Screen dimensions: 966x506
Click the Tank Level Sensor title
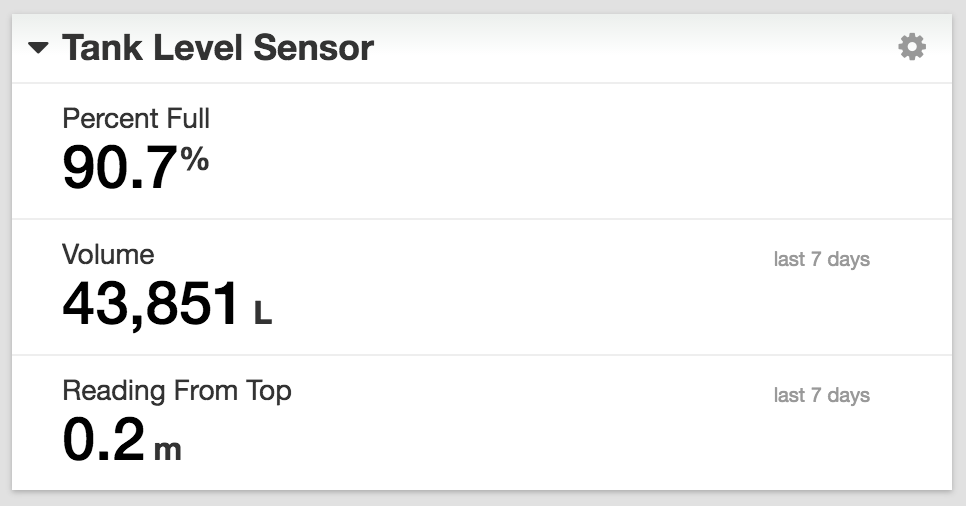[x=218, y=48]
